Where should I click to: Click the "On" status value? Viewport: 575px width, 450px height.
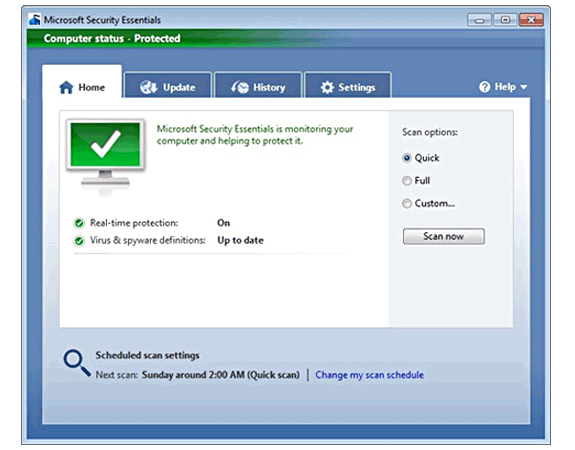[224, 223]
